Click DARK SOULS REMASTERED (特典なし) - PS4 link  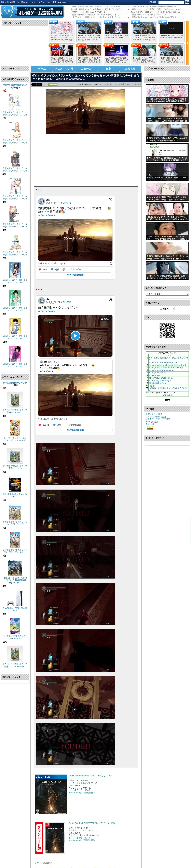coord(91,776)
